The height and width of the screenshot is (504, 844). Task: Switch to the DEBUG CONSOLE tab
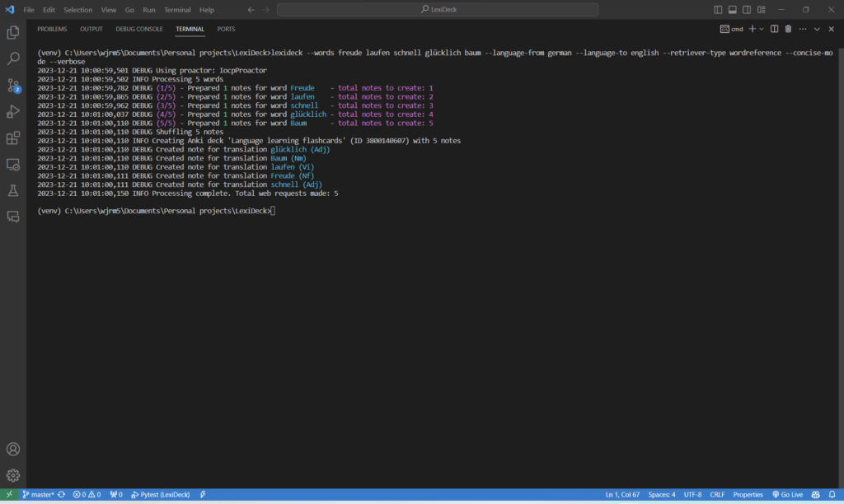pyautogui.click(x=139, y=29)
